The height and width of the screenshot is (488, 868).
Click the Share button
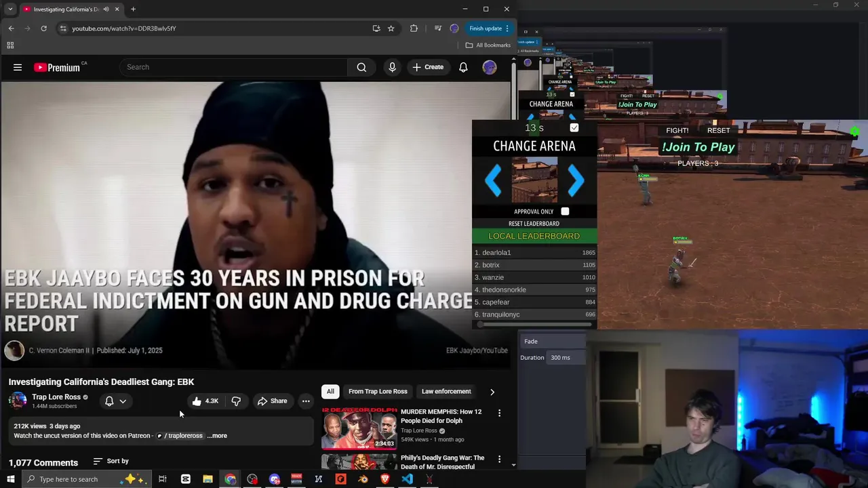click(x=273, y=401)
